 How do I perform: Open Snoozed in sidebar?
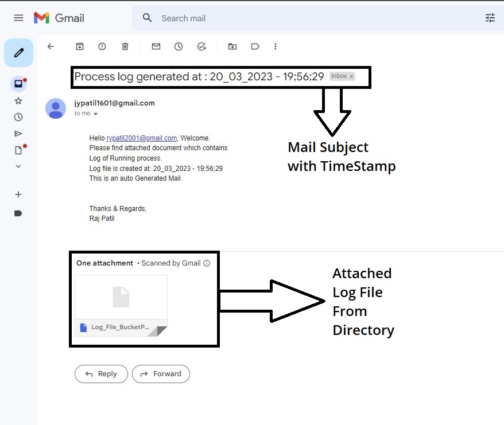click(x=18, y=117)
